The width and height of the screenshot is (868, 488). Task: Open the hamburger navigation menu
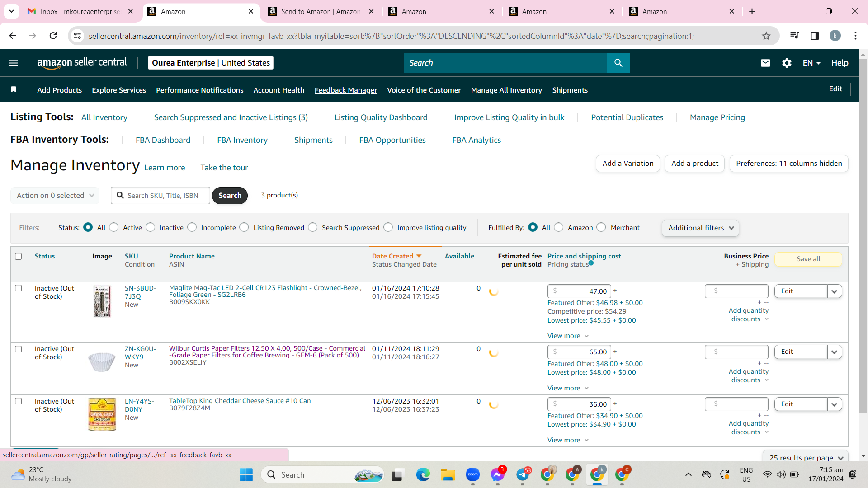[14, 63]
